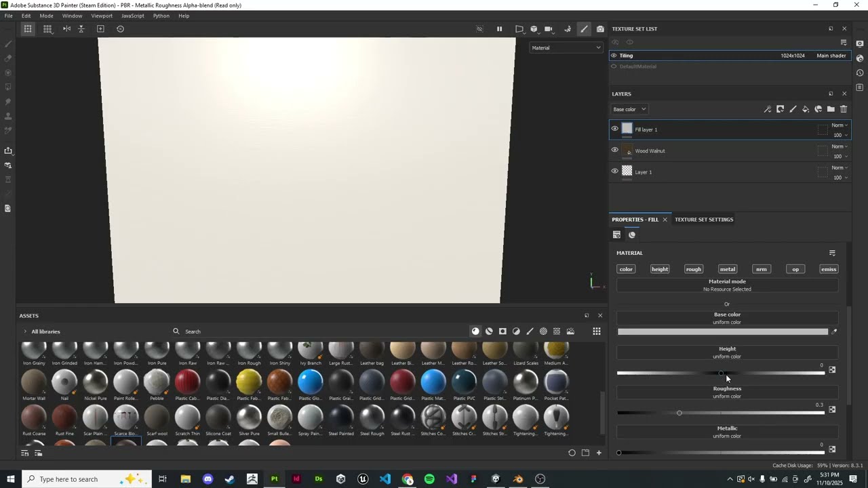The width and height of the screenshot is (868, 488).
Task: Open the Display settings side icon
Action: 860,43
